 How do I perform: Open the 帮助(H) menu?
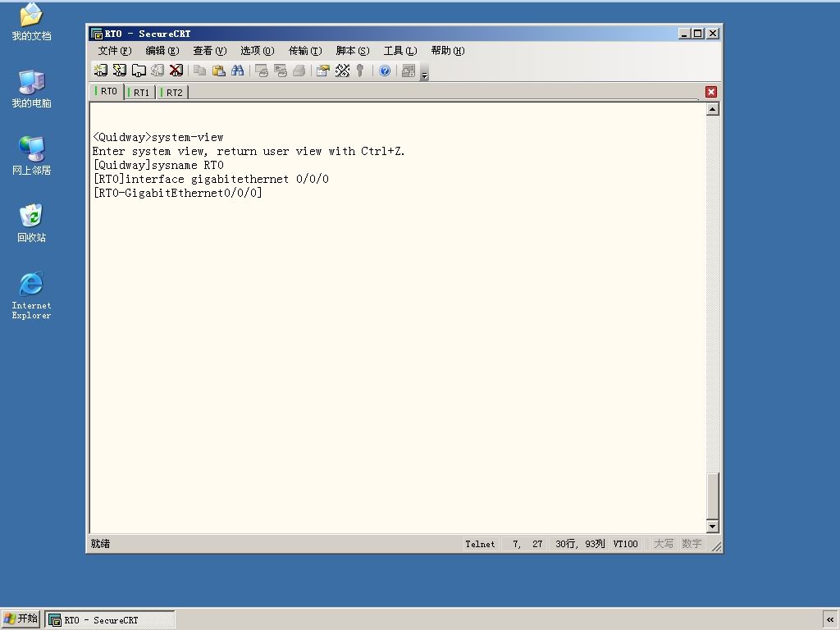click(x=448, y=50)
